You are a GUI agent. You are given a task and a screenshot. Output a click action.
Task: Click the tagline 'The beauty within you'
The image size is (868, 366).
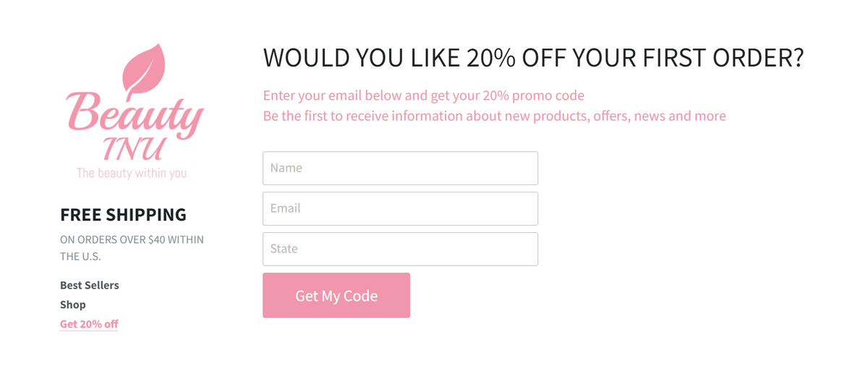click(132, 173)
